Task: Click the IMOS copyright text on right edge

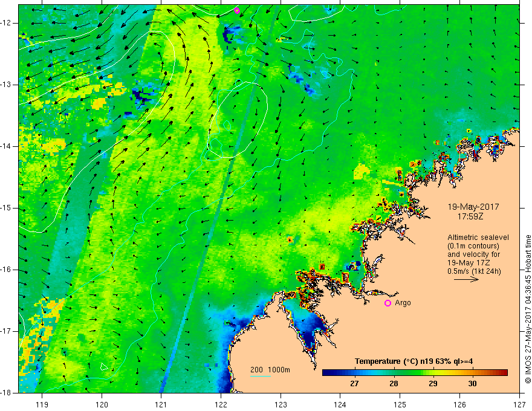Action: pyautogui.click(x=528, y=309)
